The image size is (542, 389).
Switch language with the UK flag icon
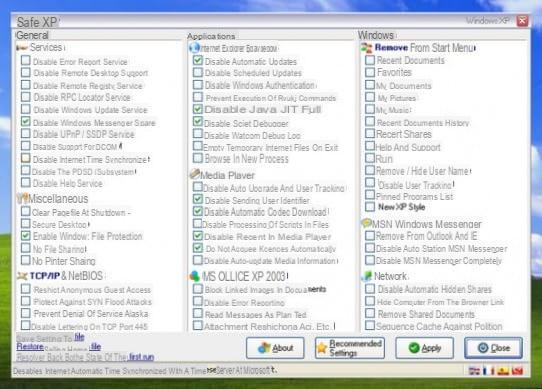(474, 371)
